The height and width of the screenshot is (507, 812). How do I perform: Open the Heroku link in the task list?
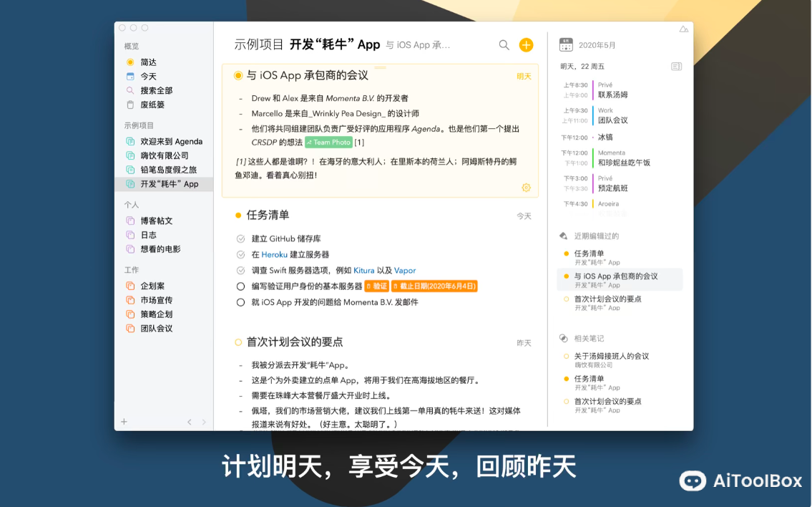click(273, 253)
